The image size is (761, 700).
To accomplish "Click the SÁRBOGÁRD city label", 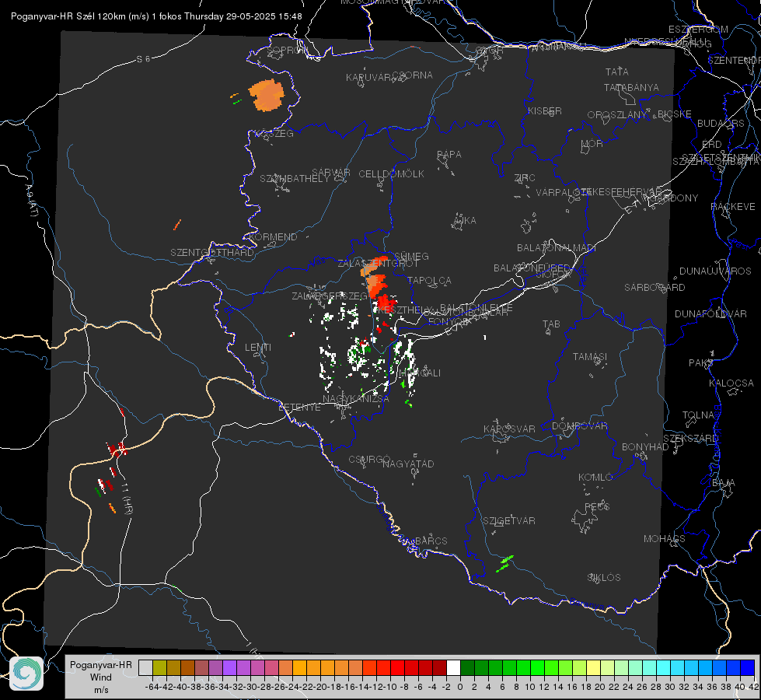I will pyautogui.click(x=655, y=288).
